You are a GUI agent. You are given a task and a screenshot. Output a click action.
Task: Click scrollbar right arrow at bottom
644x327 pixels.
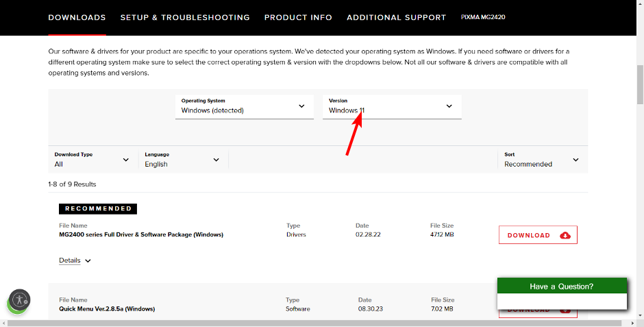pos(633,324)
